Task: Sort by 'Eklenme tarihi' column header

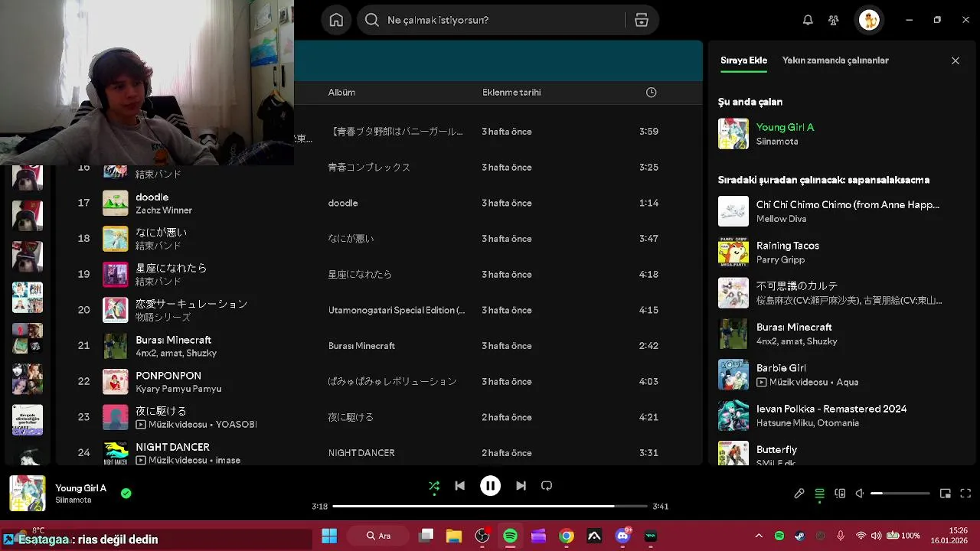Action: (x=511, y=93)
